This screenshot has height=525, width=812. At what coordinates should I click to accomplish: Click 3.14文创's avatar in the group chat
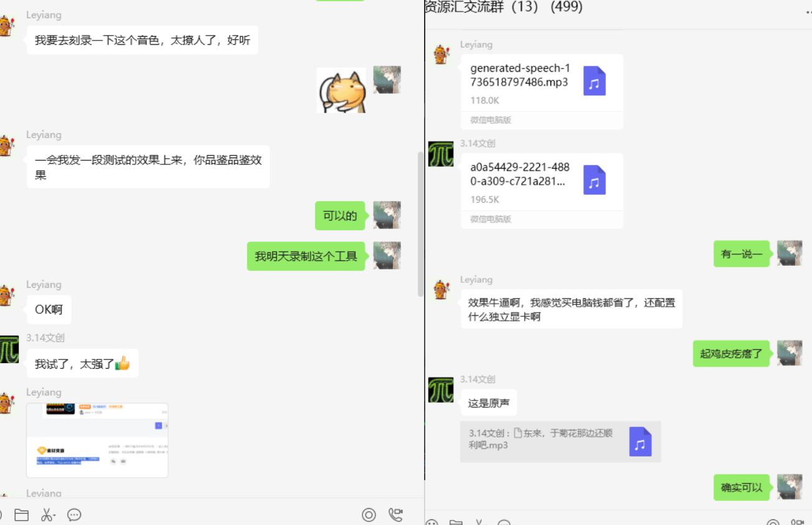[x=441, y=155]
